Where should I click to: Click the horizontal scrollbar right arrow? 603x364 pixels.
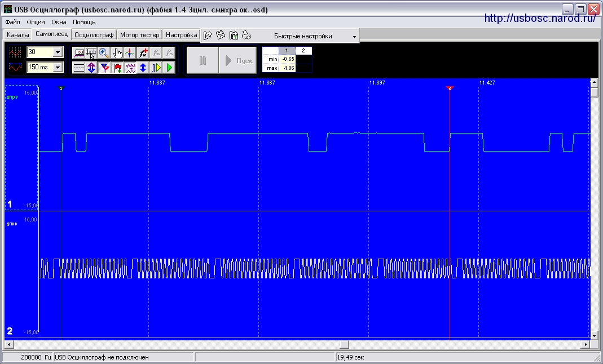pos(586,344)
